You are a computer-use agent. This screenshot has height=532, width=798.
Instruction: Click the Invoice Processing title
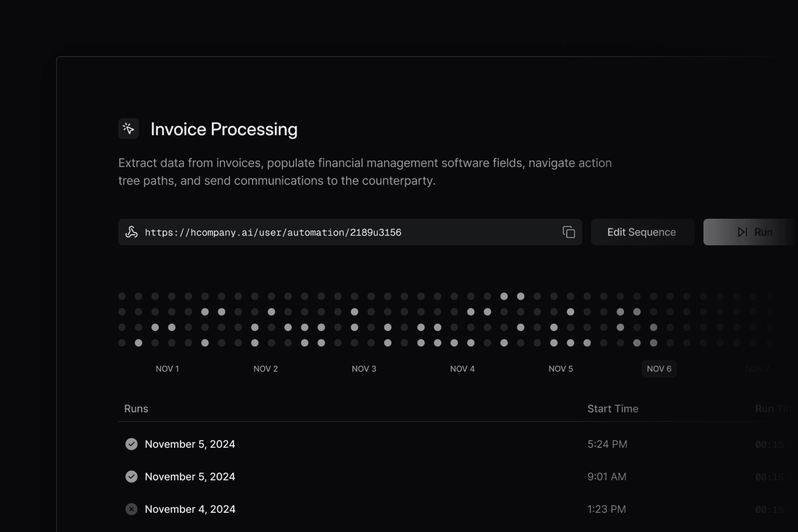(224, 129)
